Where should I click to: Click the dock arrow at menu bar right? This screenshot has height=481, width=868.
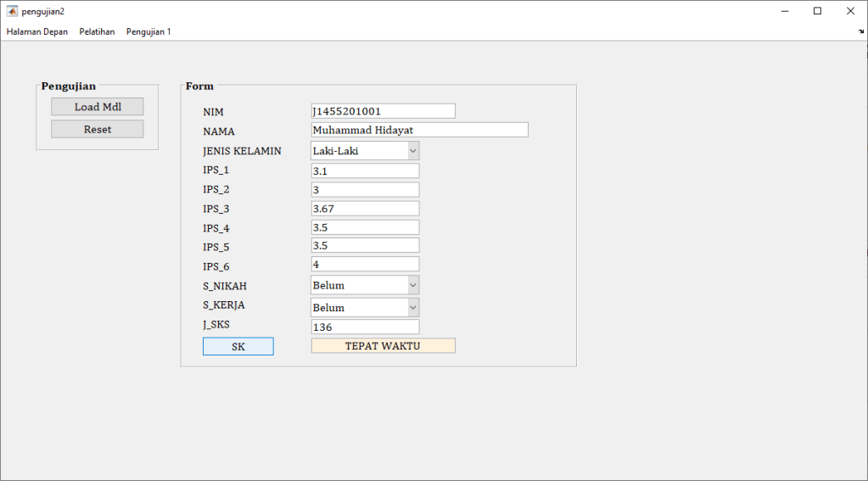click(861, 31)
